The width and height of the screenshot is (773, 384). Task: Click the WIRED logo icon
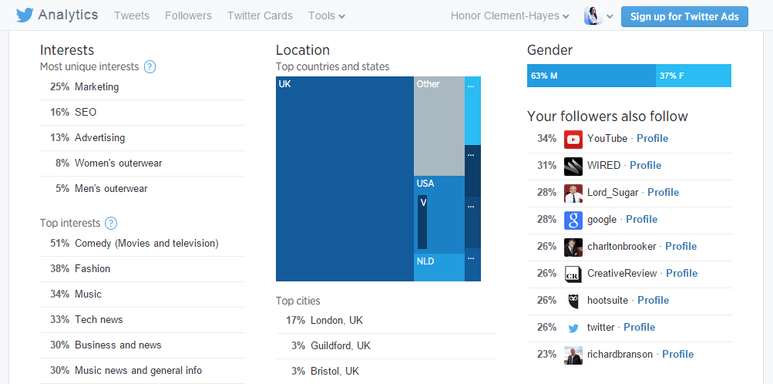(x=573, y=166)
